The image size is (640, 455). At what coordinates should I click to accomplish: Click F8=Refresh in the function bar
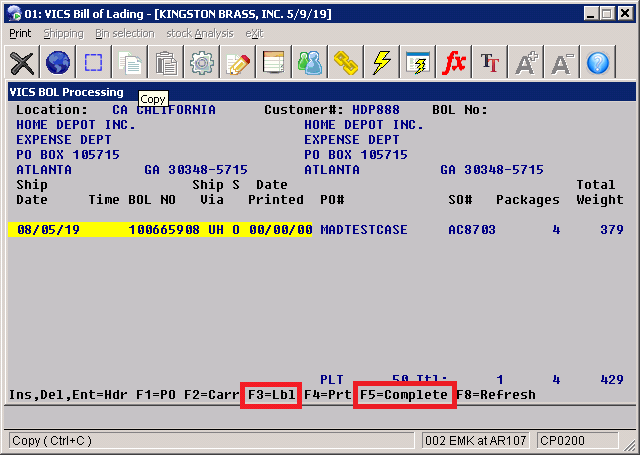495,395
